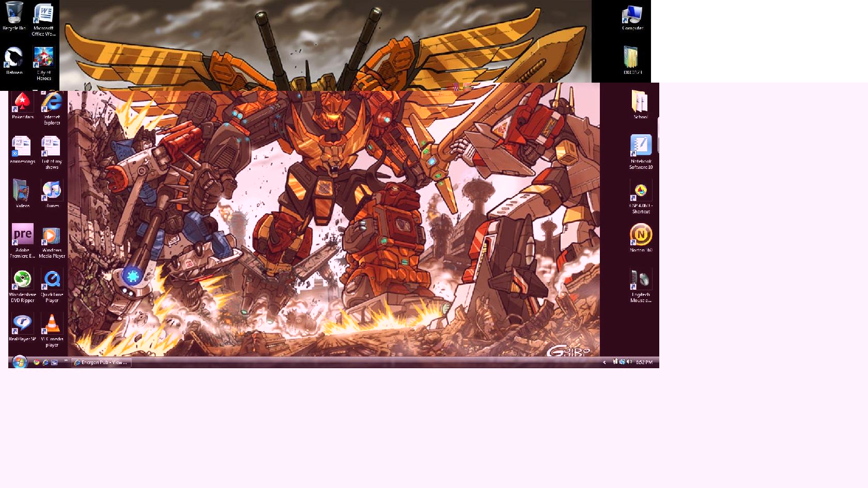Select the Wondershare DVD Ripper icon
The width and height of the screenshot is (868, 488).
pyautogui.click(x=22, y=281)
